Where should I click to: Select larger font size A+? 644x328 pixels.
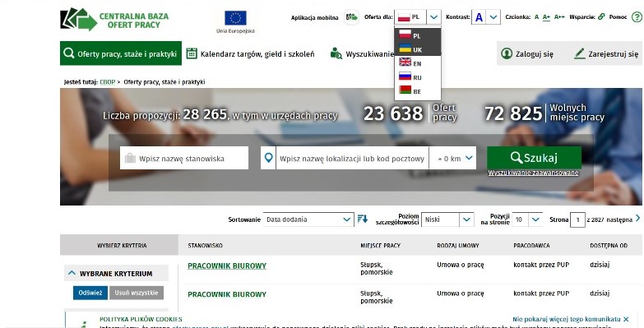click(x=546, y=16)
